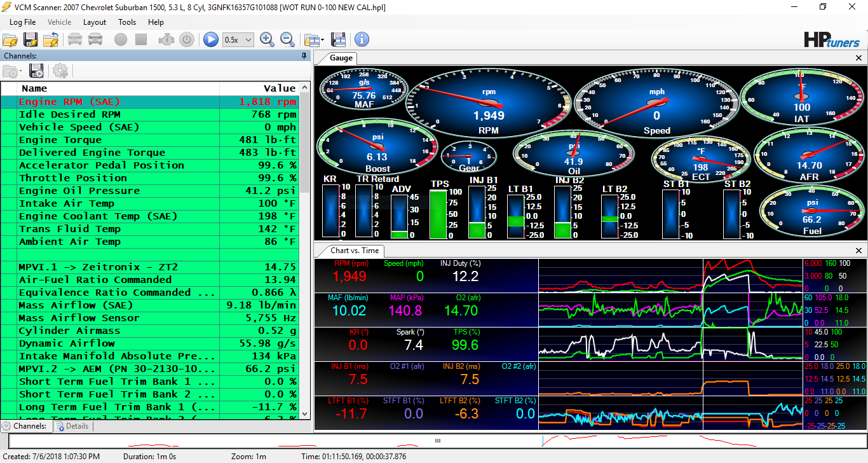
Task: Open the Help menu
Action: [x=156, y=22]
